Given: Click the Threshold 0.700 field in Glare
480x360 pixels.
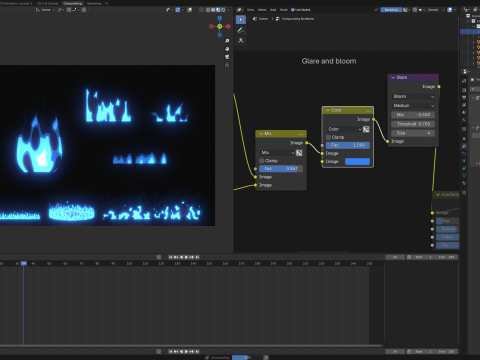Looking at the screenshot, I should point(413,124).
